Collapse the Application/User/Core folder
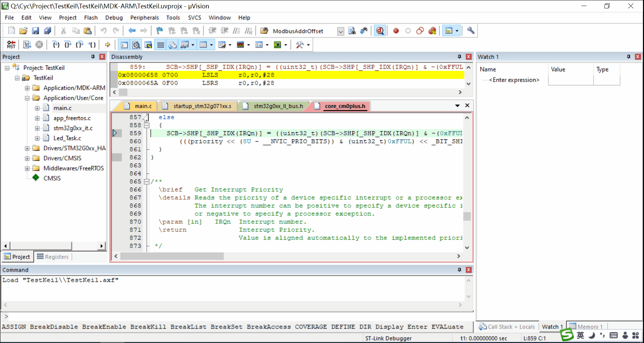The width and height of the screenshot is (644, 343). pos(27,98)
